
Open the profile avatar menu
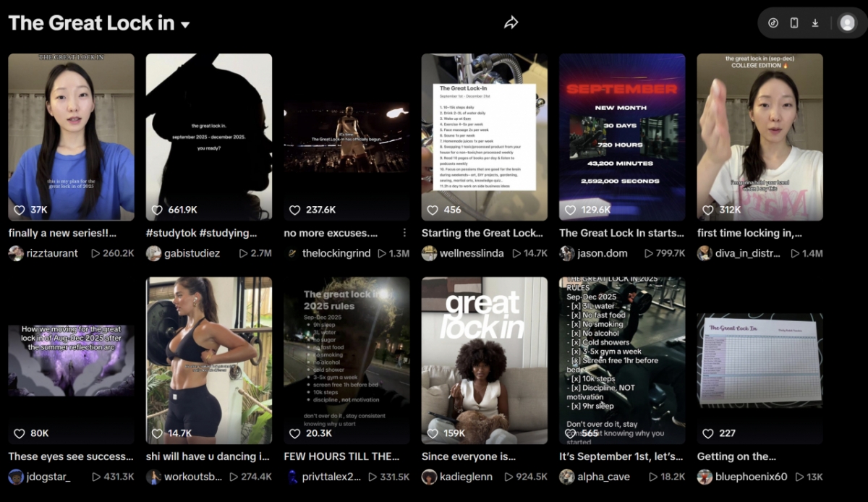(846, 23)
